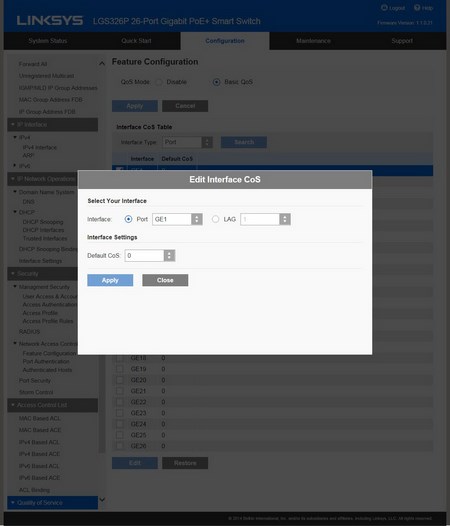Click the Port GE1 dropdown stepper arrows

[197, 219]
